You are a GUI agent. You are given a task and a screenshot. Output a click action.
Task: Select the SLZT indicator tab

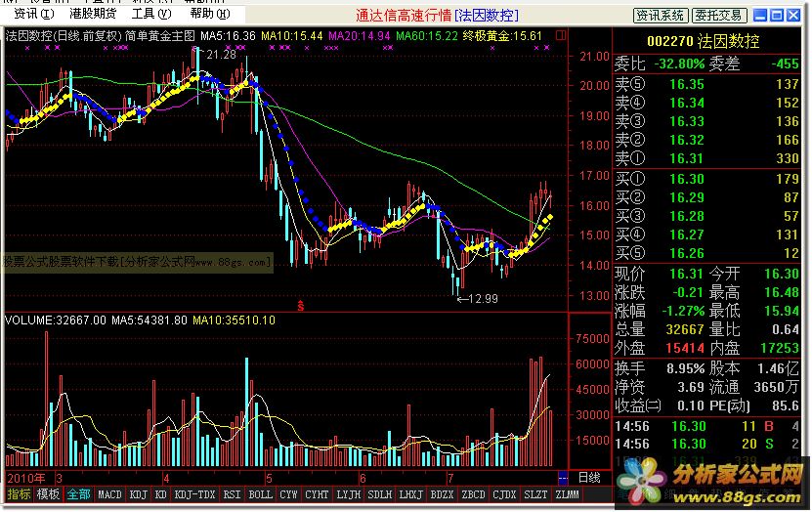coord(535,494)
